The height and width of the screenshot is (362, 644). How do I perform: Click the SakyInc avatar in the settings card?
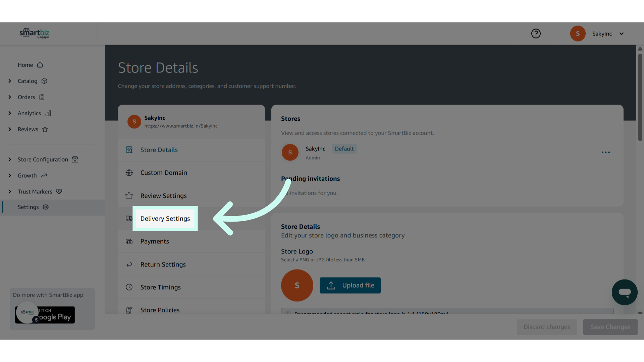pyautogui.click(x=134, y=122)
